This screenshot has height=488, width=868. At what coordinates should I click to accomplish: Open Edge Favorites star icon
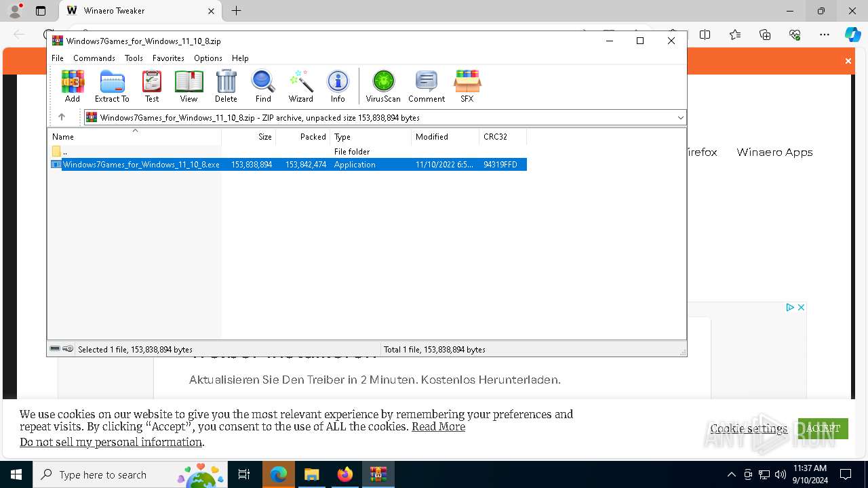coord(735,35)
